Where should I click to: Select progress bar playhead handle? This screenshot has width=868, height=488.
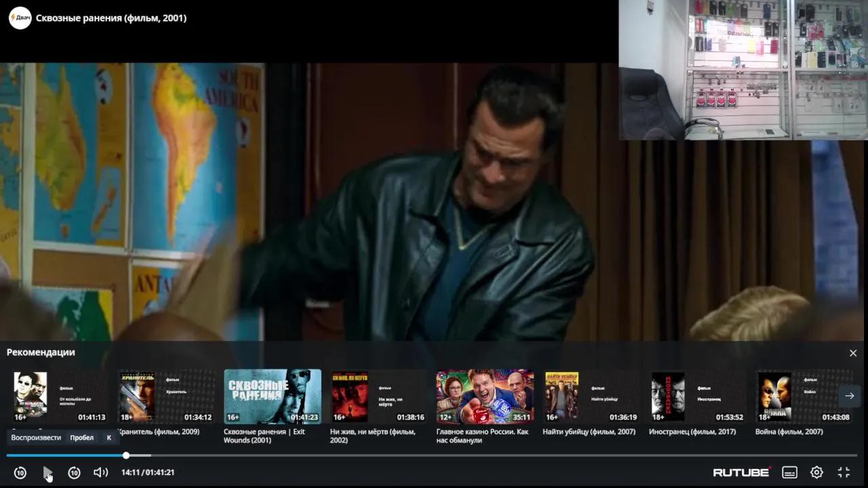126,455
